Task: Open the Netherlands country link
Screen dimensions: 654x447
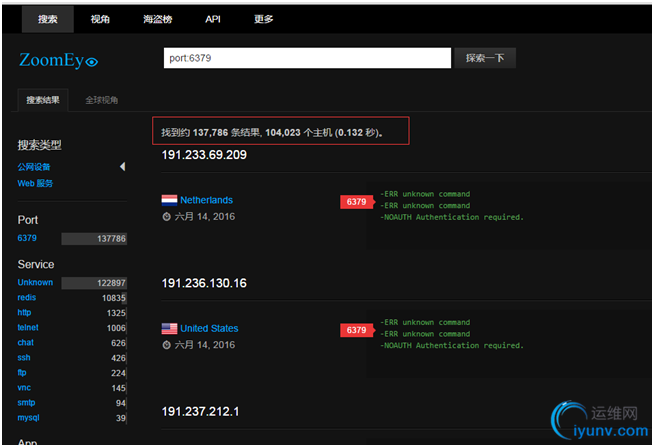Action: click(x=206, y=200)
